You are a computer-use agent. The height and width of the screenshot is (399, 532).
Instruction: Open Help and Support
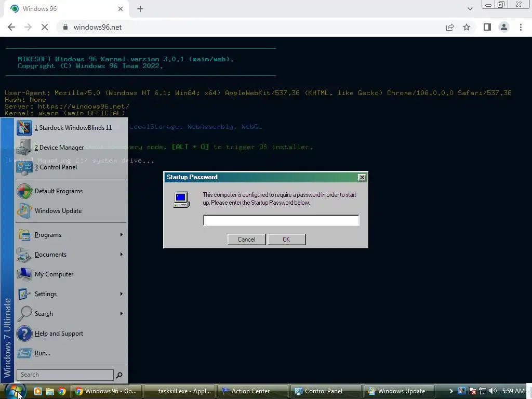(x=71, y=334)
